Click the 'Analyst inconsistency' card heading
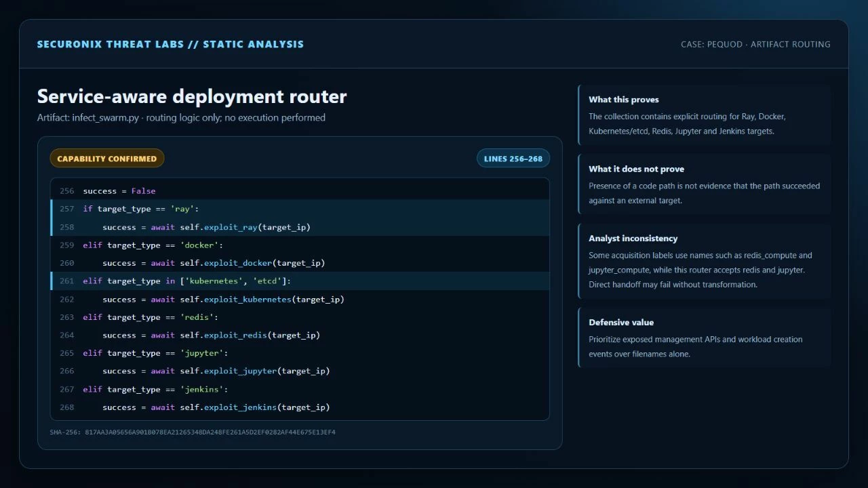Viewport: 868px width, 488px height. coord(633,239)
